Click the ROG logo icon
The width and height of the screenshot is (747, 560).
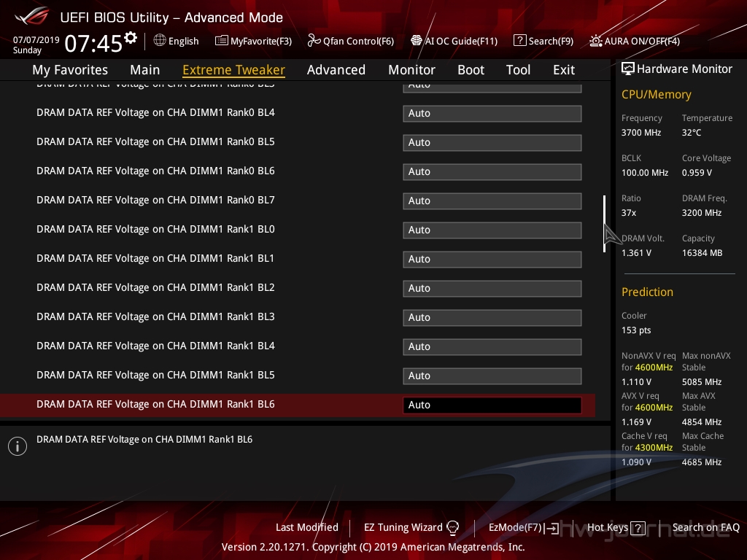32,16
